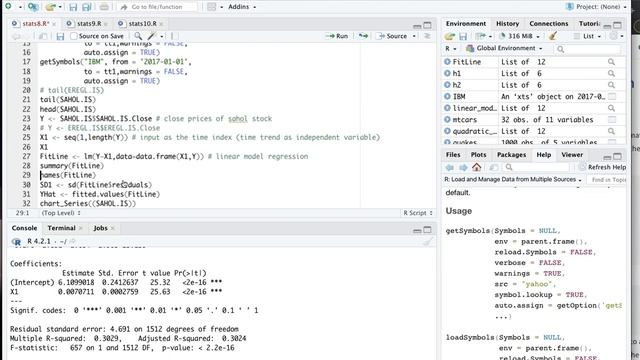Click the Help forward arrow
The height and width of the screenshot is (360, 640).
tap(463, 167)
